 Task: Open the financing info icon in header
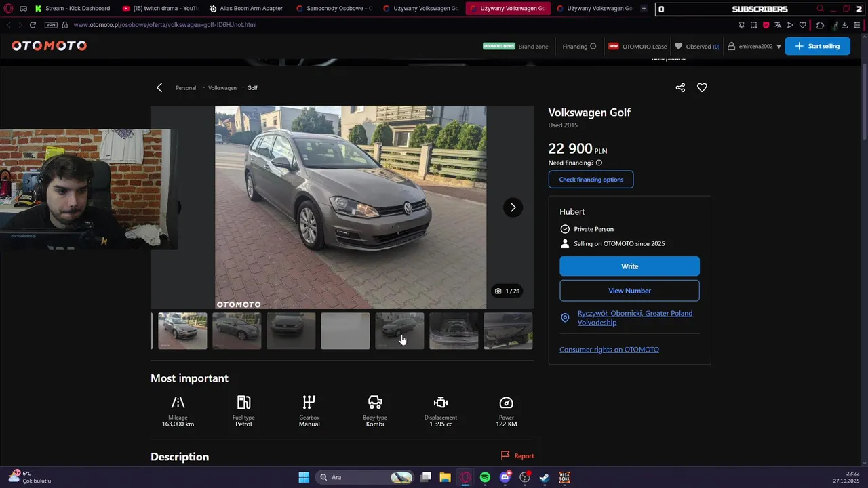click(x=593, y=47)
